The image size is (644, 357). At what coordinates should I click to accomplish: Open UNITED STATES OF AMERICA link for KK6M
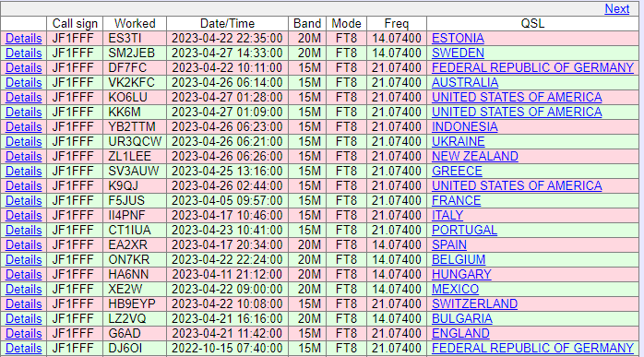point(517,113)
